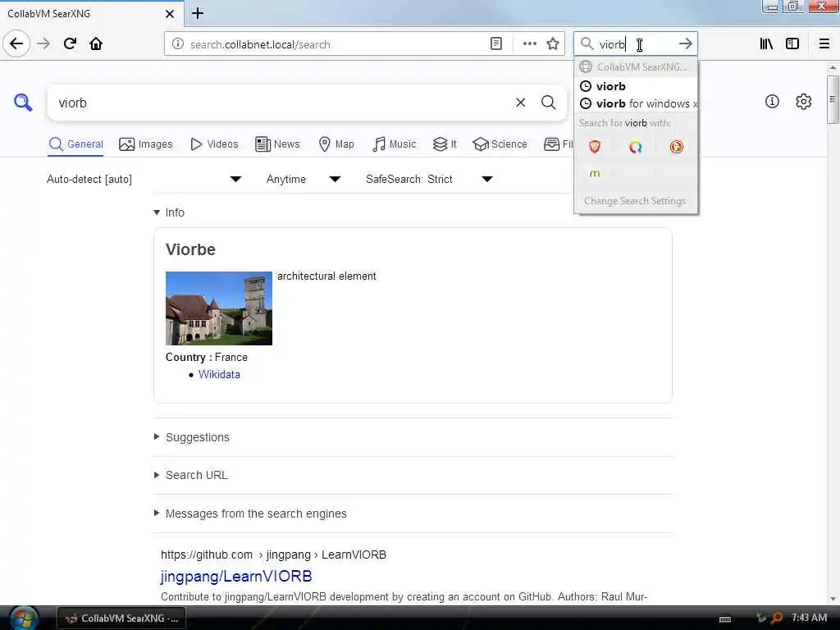Collapse the Info section
The image size is (840, 630).
pos(169,212)
